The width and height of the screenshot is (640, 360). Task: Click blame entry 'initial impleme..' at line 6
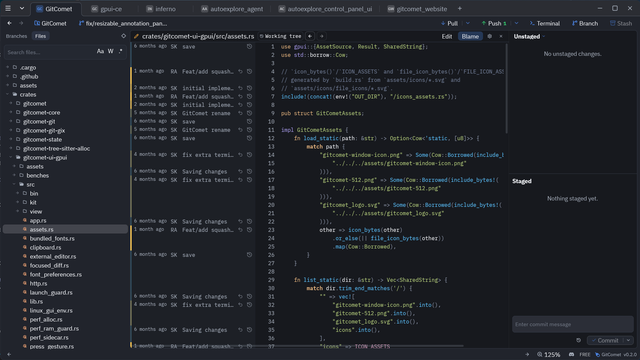208,88
